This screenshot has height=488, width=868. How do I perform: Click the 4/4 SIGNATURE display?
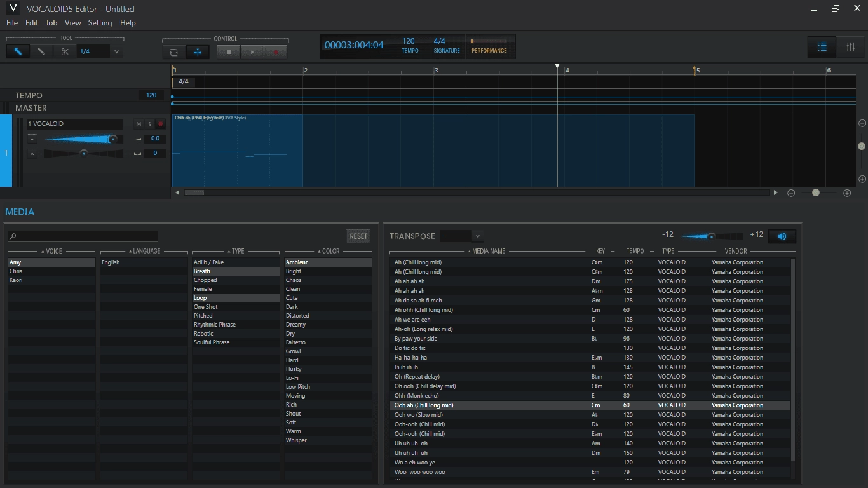[x=446, y=46]
